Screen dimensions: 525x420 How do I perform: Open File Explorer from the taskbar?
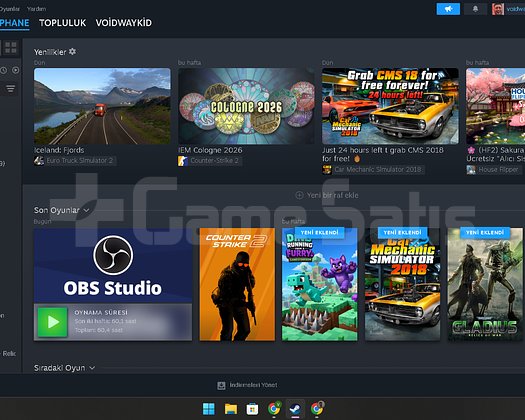coord(231,409)
